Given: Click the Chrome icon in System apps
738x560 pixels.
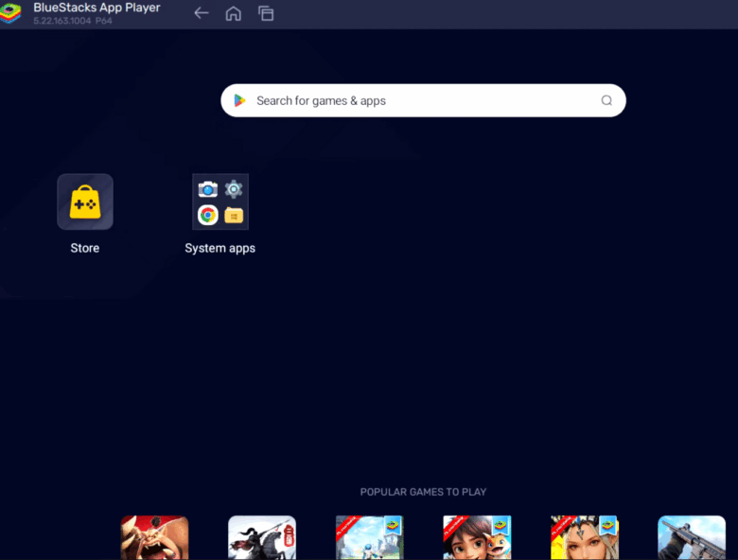Looking at the screenshot, I should pos(208,215).
